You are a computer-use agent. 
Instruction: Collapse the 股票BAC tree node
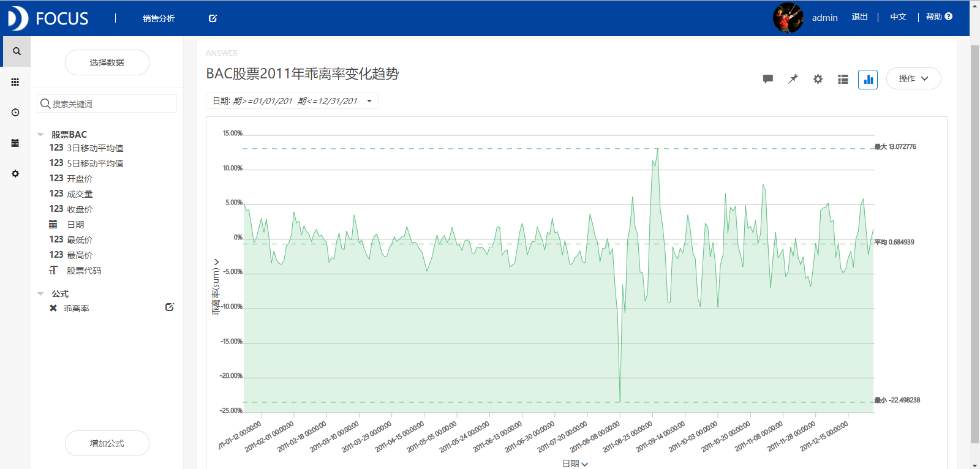40,135
